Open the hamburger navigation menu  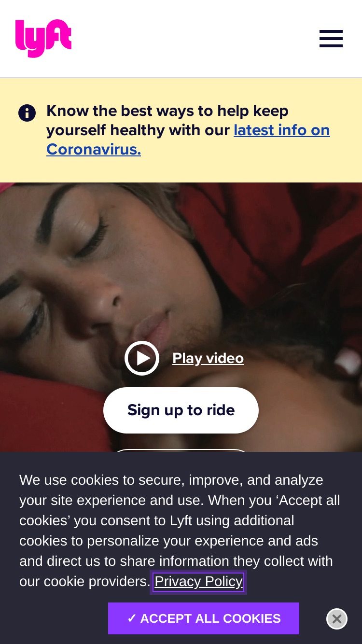331,39
